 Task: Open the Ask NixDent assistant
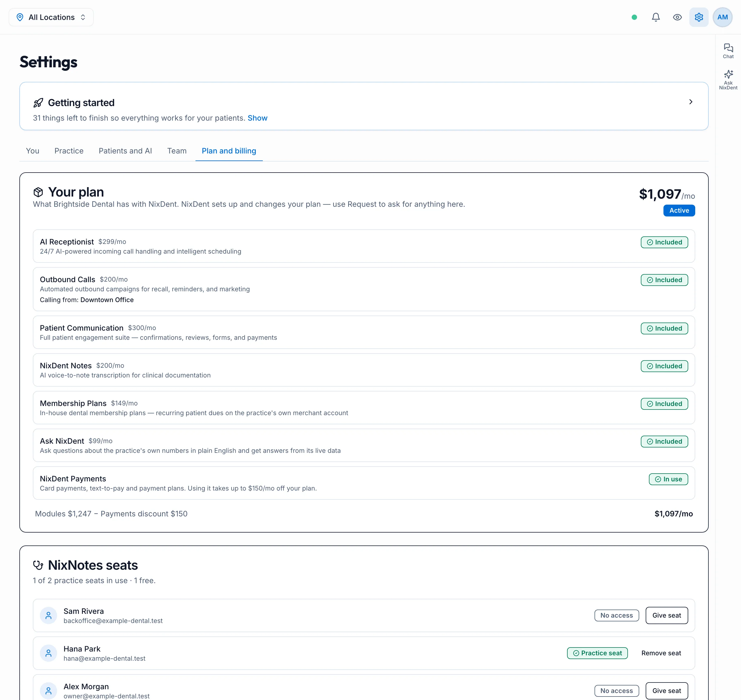[x=728, y=80]
